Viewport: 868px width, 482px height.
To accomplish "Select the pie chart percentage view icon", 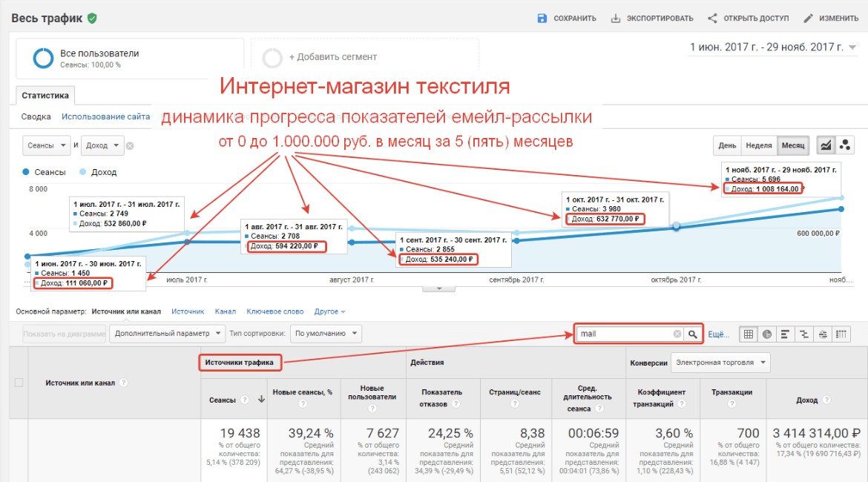I will (x=766, y=334).
